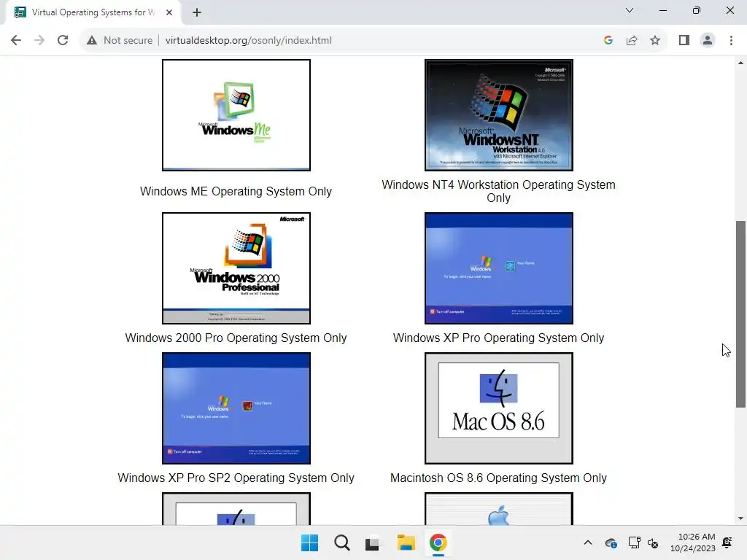Open the Chrome profile avatar
Image resolution: width=747 pixels, height=560 pixels.
(x=708, y=41)
